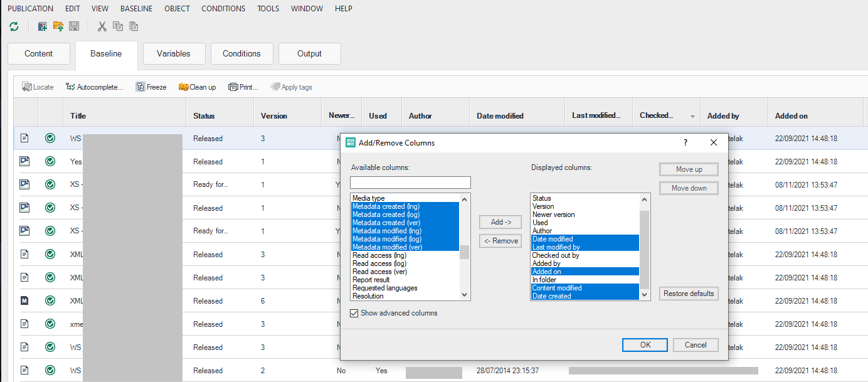Click the <- Remove button
Viewport: 868px width, 382px height.
pos(500,241)
